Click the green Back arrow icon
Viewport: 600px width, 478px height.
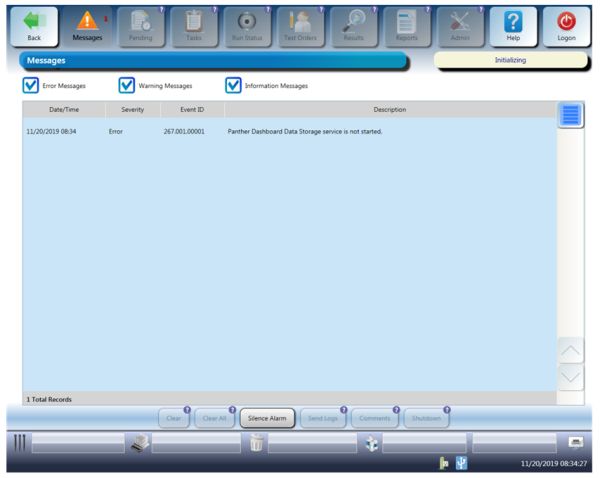coord(34,21)
